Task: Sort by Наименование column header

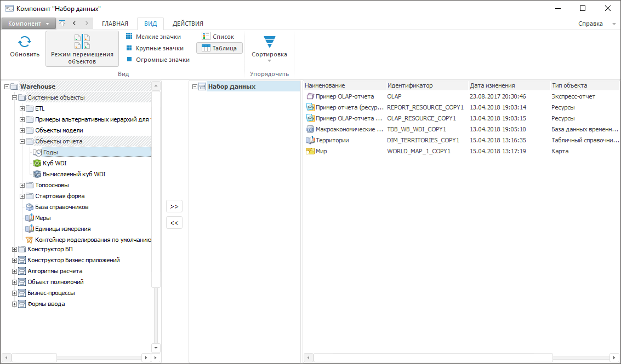Action: point(344,85)
